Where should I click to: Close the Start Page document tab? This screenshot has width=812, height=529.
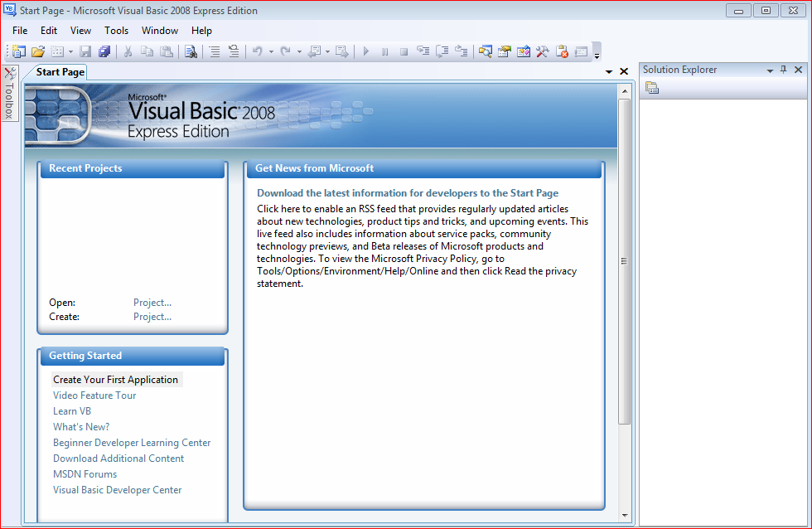(x=624, y=71)
